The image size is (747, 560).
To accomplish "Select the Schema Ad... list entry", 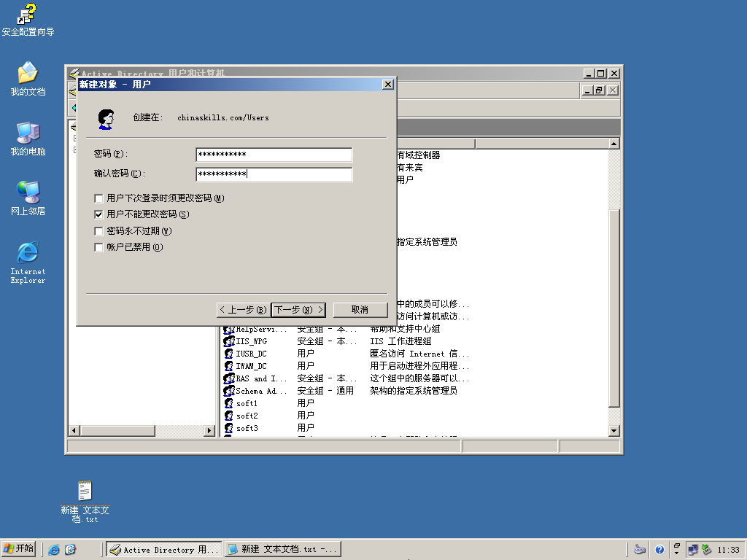I will [261, 391].
